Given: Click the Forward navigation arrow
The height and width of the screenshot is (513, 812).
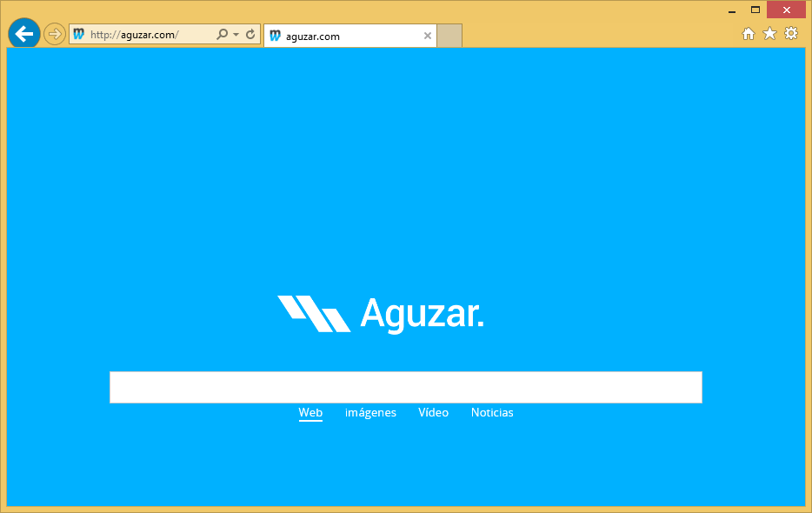Looking at the screenshot, I should [x=54, y=34].
